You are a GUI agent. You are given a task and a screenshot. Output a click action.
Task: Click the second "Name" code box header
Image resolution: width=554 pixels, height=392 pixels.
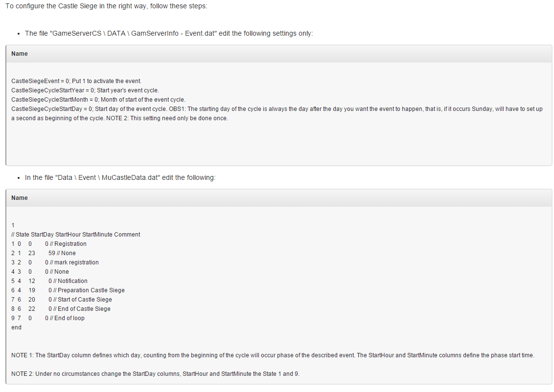click(x=279, y=198)
